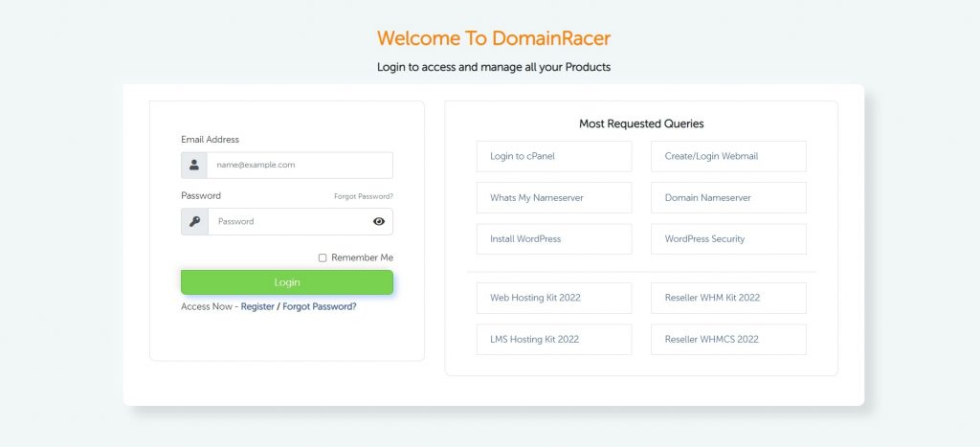This screenshot has height=447, width=980.
Task: Open the Register link
Action: point(257,307)
